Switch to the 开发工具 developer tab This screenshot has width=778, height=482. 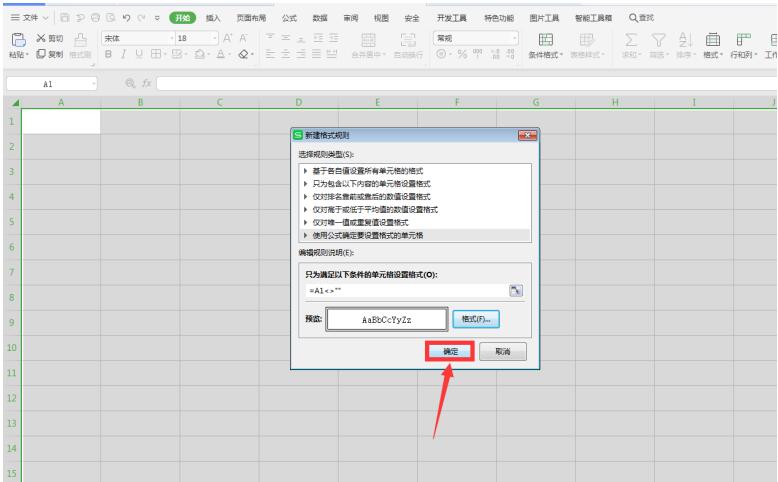point(452,18)
